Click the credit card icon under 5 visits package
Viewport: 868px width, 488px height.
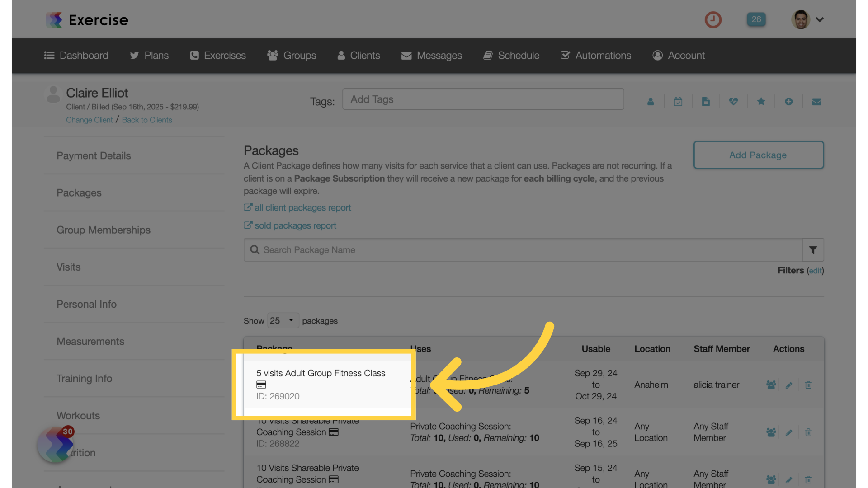tap(261, 385)
